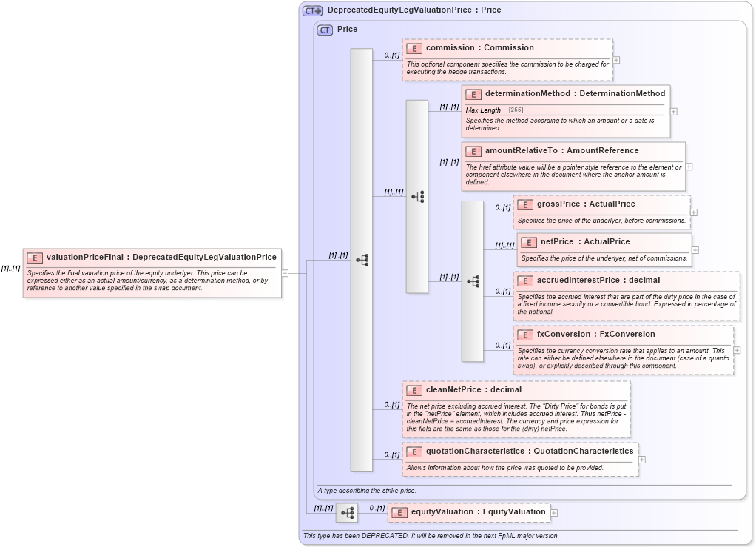Screen dimensions: 756x547
Task: Click the cleanNetPrice description text
Action: click(x=516, y=417)
